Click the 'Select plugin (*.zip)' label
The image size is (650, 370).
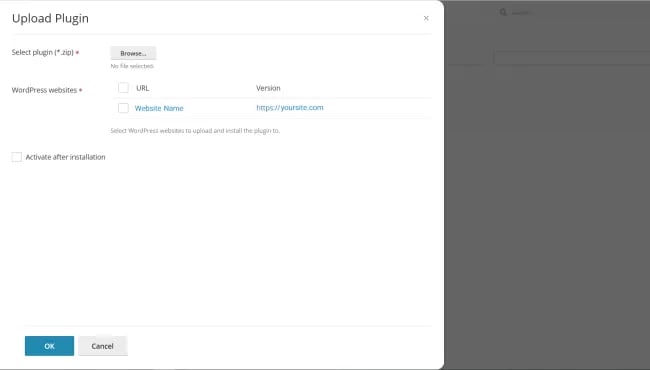42,52
